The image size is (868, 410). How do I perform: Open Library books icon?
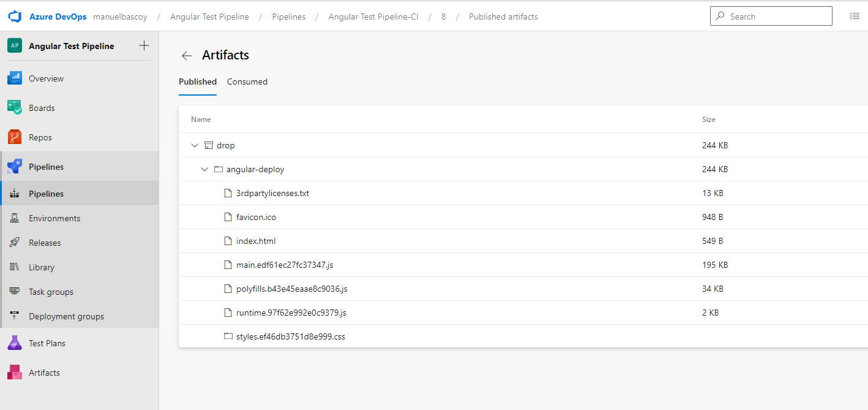click(x=15, y=267)
